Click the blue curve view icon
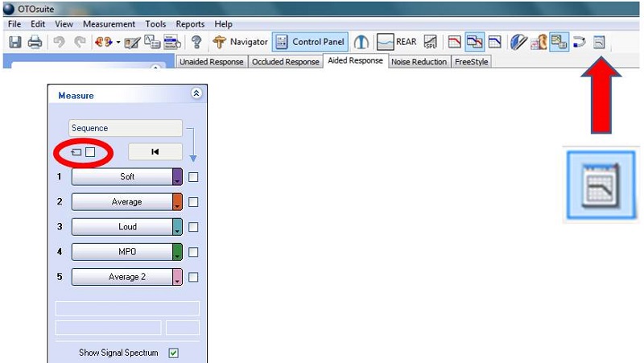Image resolution: width=644 pixels, height=363 pixels. pyautogui.click(x=494, y=42)
